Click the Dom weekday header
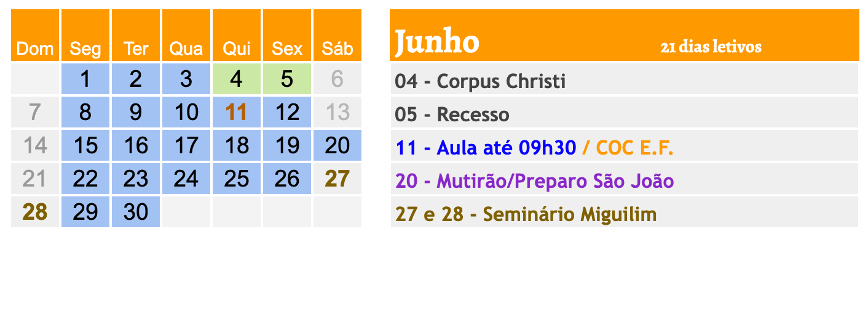The height and width of the screenshot is (314, 868). (x=35, y=48)
